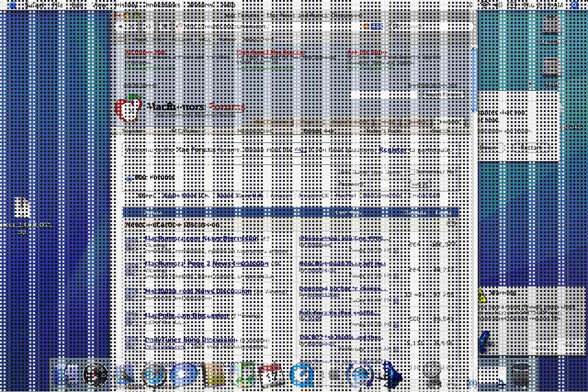Open the Window menu
Screen dimensions: 588x392
pyautogui.click(x=201, y=5)
